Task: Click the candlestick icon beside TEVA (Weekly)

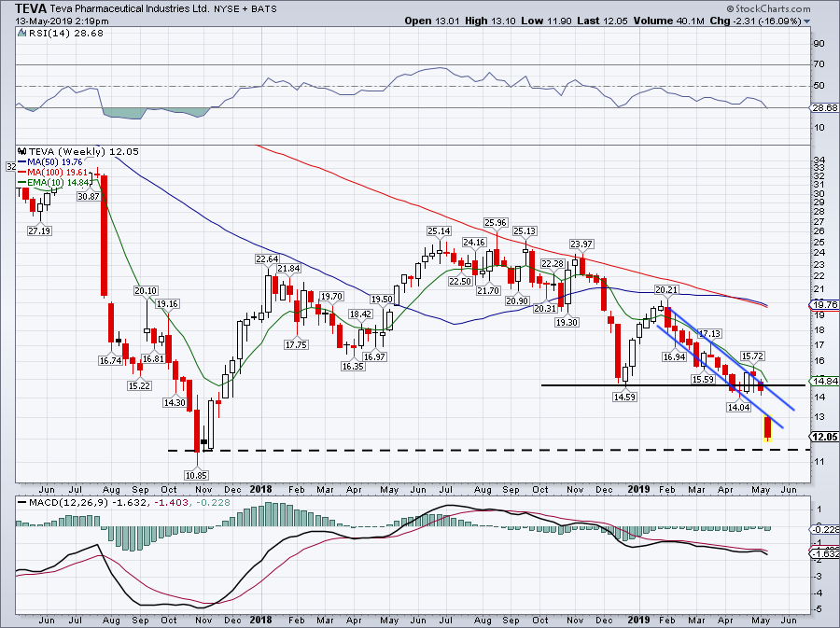Action: [22, 151]
